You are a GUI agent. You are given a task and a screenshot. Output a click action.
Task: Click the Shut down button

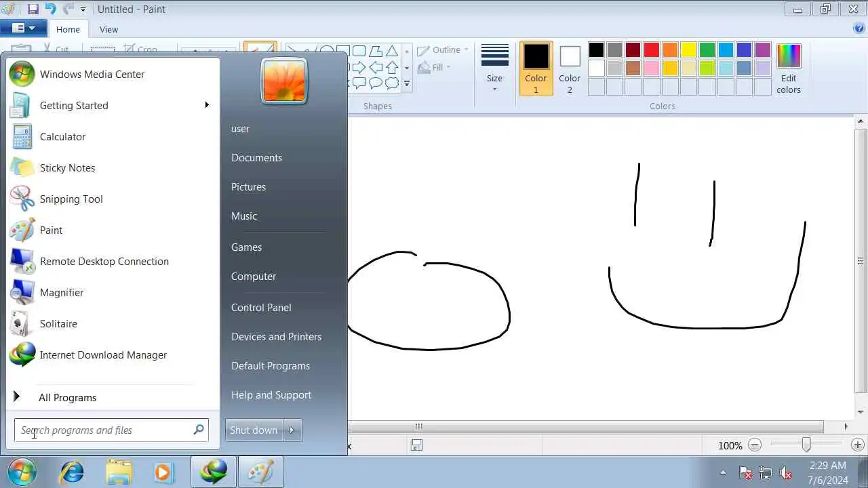pyautogui.click(x=254, y=430)
